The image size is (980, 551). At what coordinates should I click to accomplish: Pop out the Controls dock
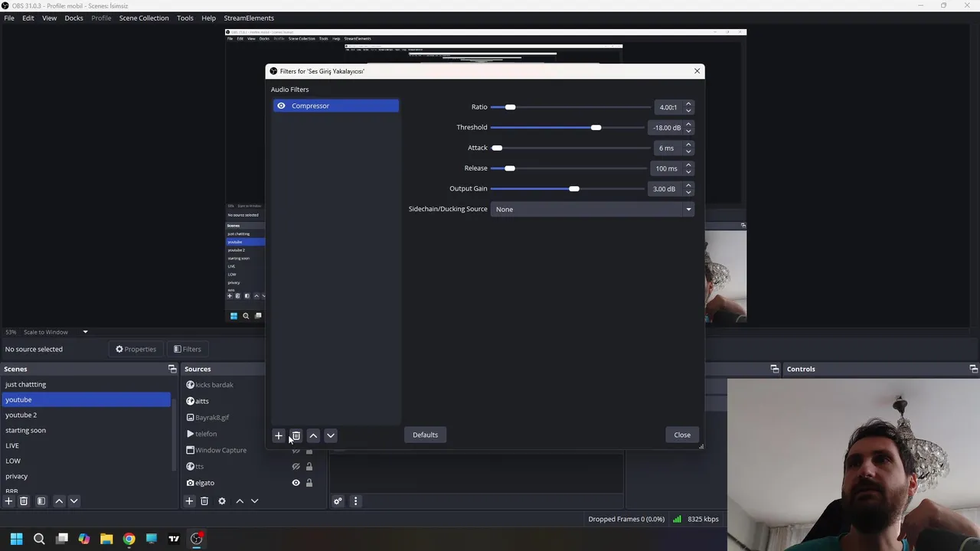tap(974, 369)
